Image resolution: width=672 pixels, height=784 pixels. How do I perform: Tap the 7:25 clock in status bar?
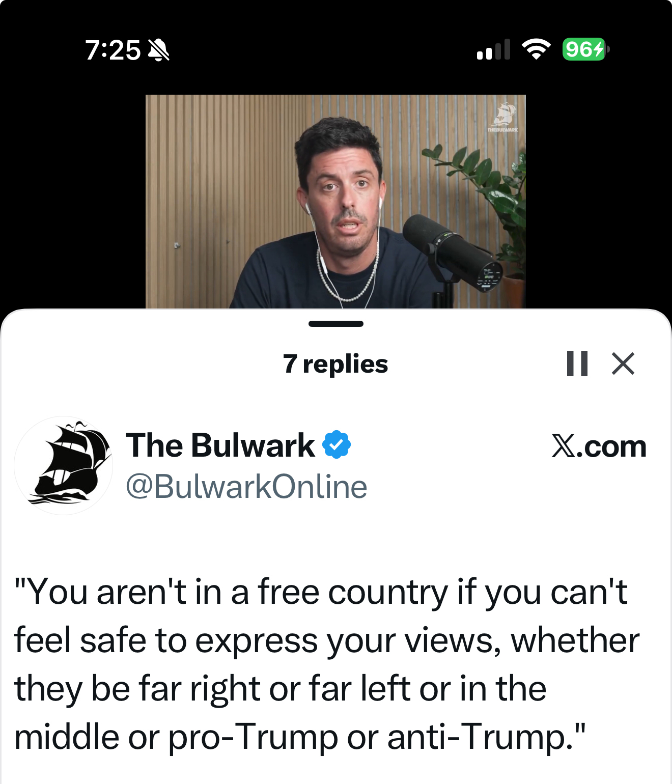pyautogui.click(x=113, y=50)
